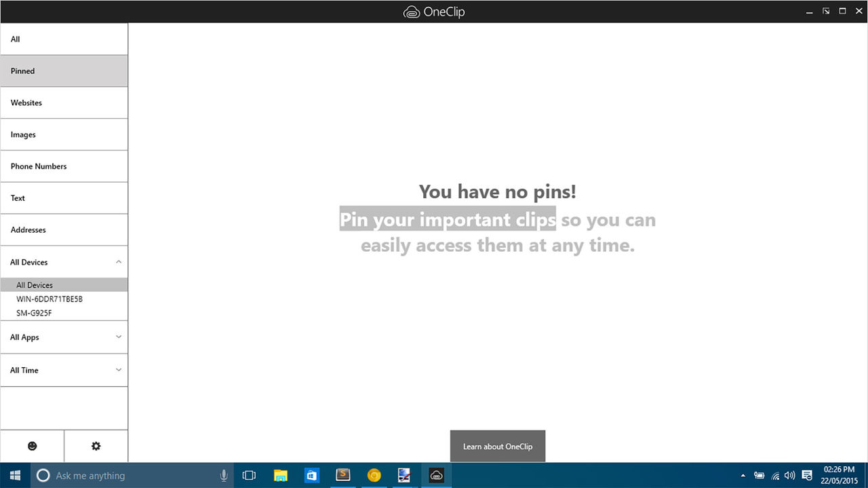Open the Windows Store taskbar icon

pyautogui.click(x=312, y=476)
